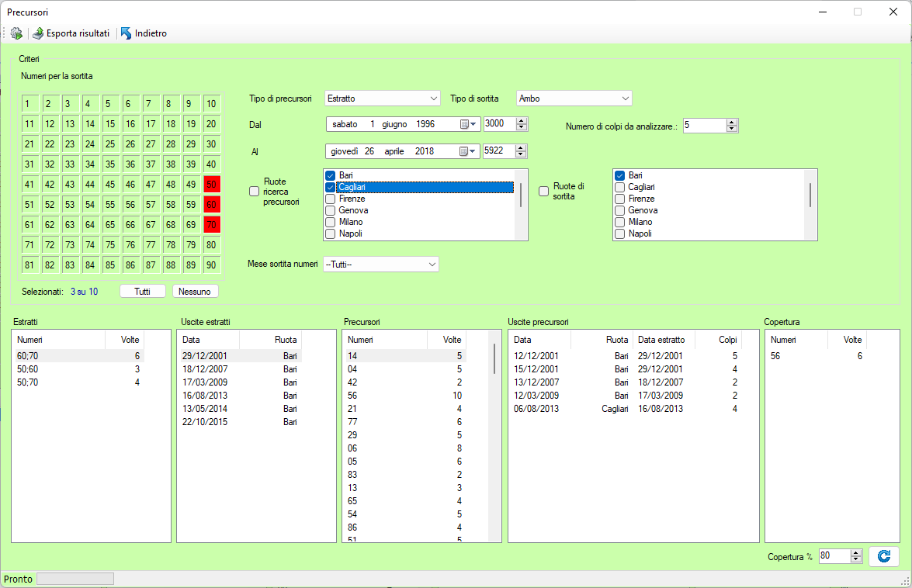Select the 60;70 row in Estratti
Image resolution: width=912 pixels, height=588 pixels.
pyautogui.click(x=78, y=356)
